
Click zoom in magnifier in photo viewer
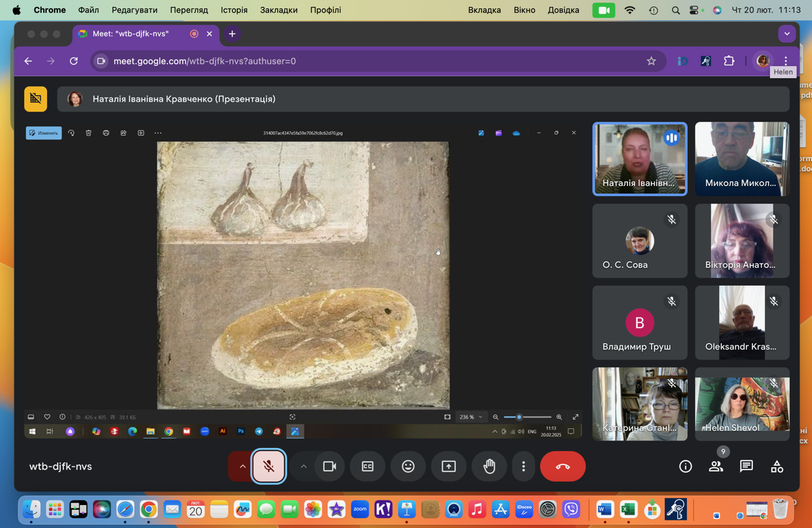pyautogui.click(x=559, y=417)
